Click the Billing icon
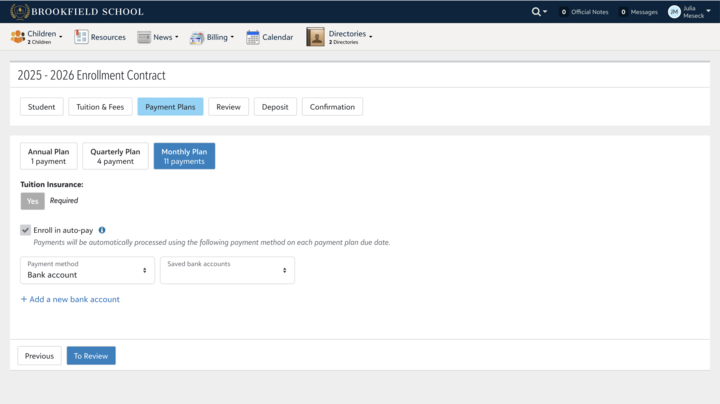The image size is (720, 404). tap(197, 38)
